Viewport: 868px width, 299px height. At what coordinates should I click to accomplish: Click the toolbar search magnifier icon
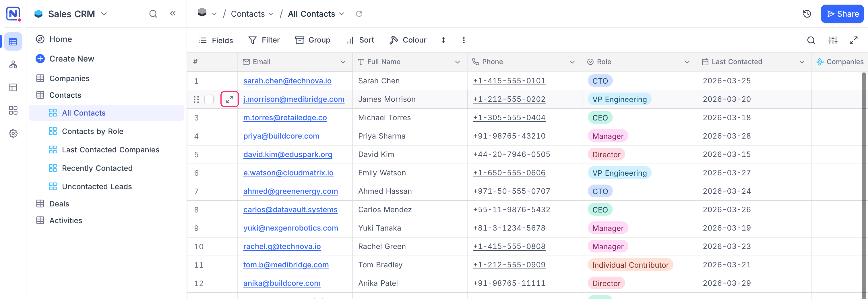tap(811, 41)
